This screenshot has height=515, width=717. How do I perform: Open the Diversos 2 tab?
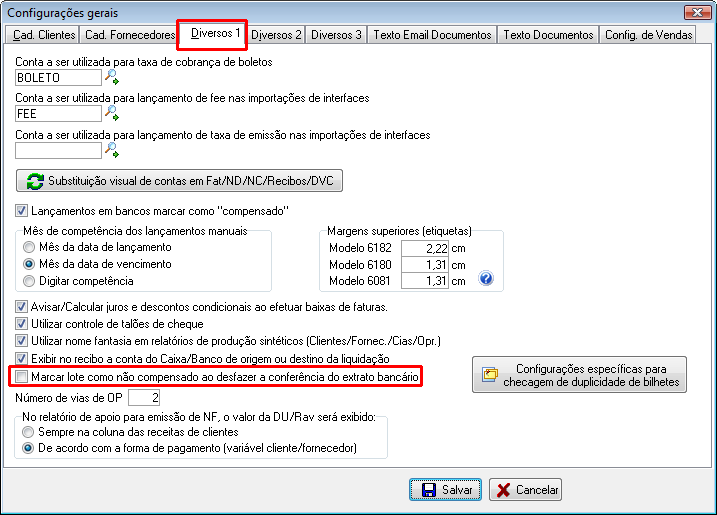(276, 35)
